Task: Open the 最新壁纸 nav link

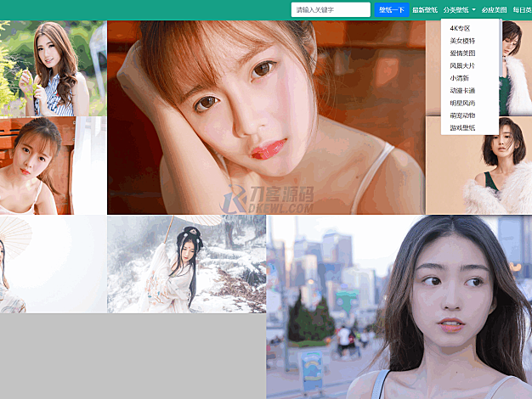Action: point(425,10)
